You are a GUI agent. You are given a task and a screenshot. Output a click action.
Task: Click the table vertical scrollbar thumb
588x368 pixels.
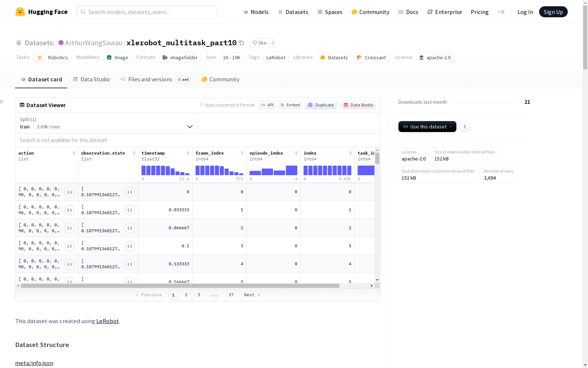pos(377,158)
